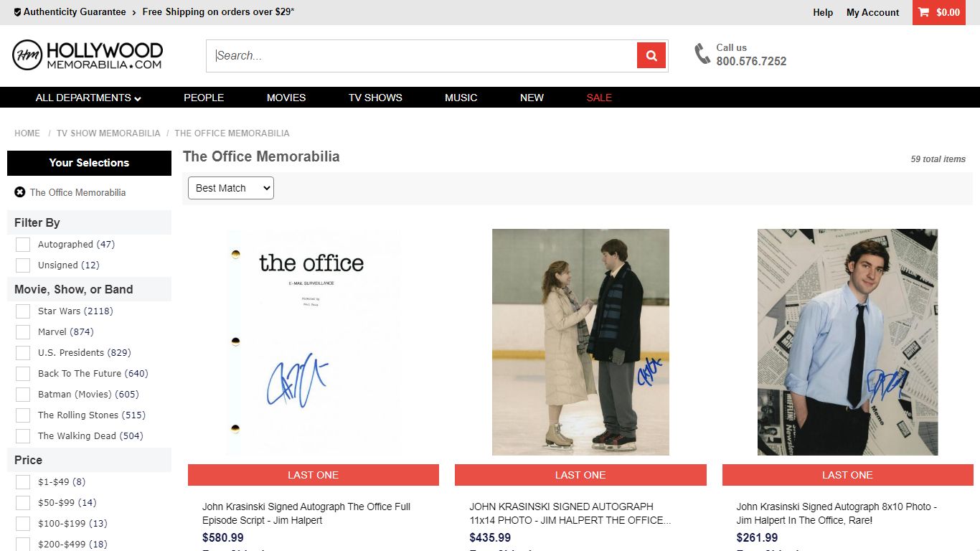Open the Sale section

pos(599,98)
